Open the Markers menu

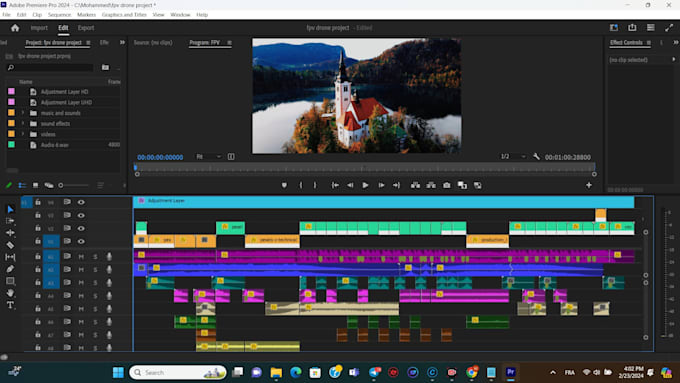click(x=86, y=15)
